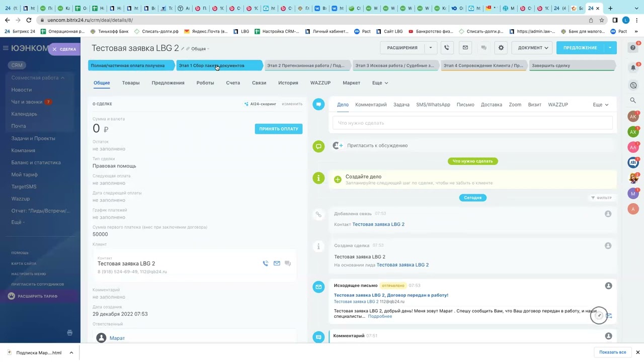Viewport: 644px width, 362px height.
Task: Open contact link Тестовая заявка LBG 2 in timeline
Action: tap(378, 224)
